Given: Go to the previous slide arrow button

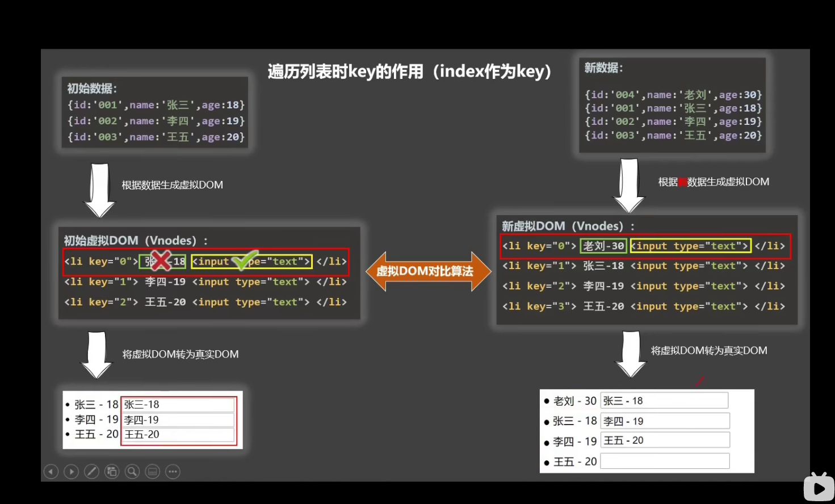Looking at the screenshot, I should tap(51, 472).
